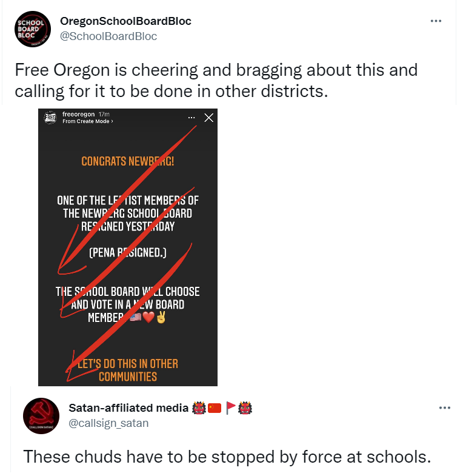Click the 'Congrats Newberg!' orange heading
Screen dimensions: 463x476
tap(128, 161)
